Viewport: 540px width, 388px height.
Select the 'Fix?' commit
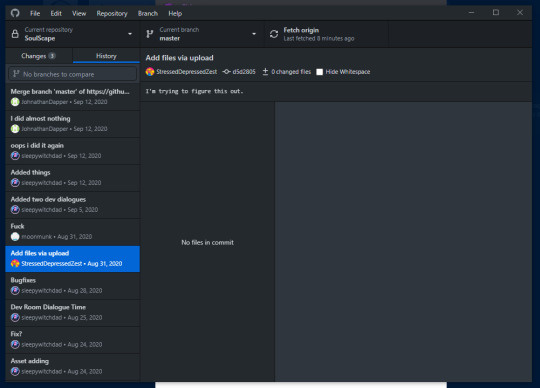[73, 339]
